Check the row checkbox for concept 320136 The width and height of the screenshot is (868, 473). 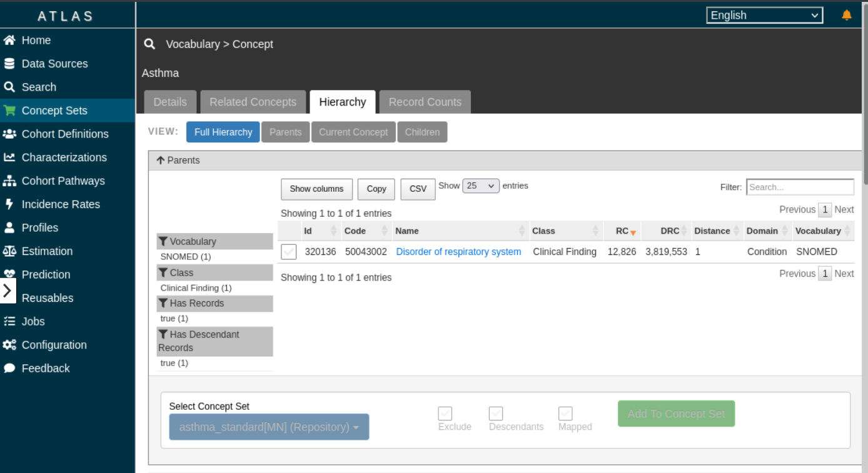point(289,252)
